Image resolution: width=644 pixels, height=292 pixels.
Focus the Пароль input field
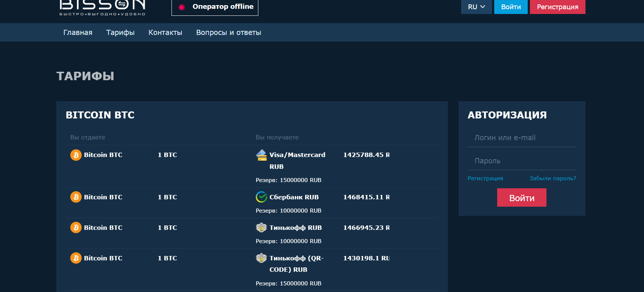[x=522, y=161]
